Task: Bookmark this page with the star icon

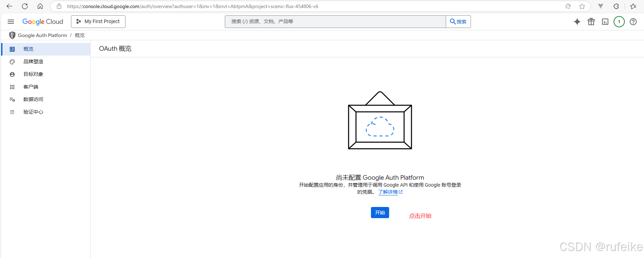Action: 582,6
